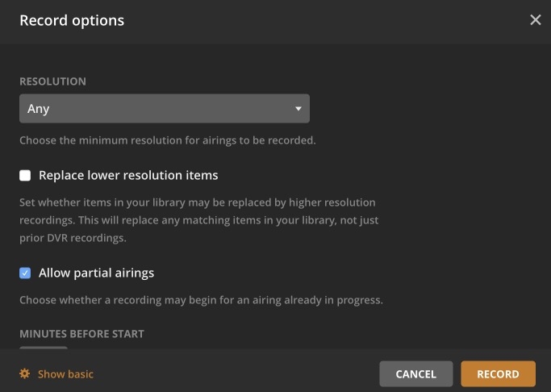This screenshot has height=392, width=551.
Task: Click the RESOLUTION section heading
Action: click(52, 81)
